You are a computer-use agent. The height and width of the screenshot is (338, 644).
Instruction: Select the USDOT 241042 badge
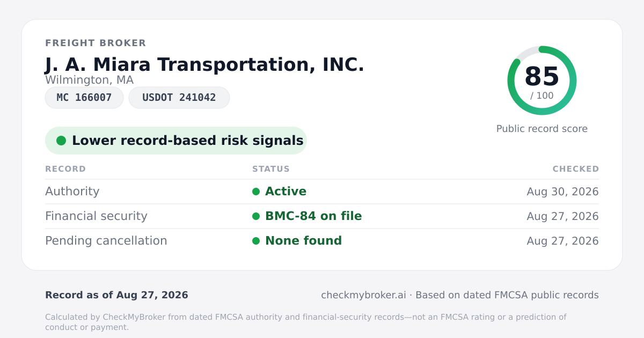click(179, 98)
